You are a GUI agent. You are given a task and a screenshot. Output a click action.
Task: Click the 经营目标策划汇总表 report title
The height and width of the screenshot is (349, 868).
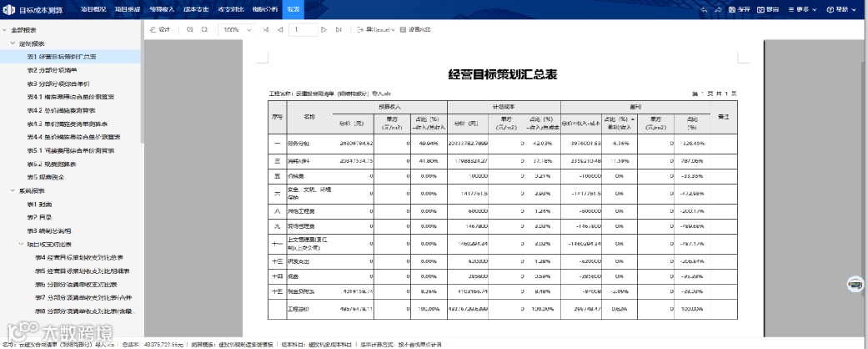point(503,75)
